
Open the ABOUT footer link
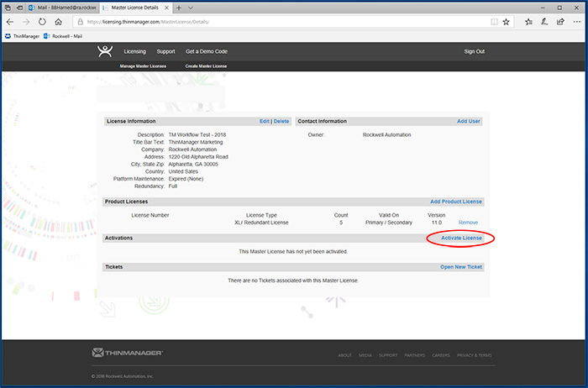[344, 355]
